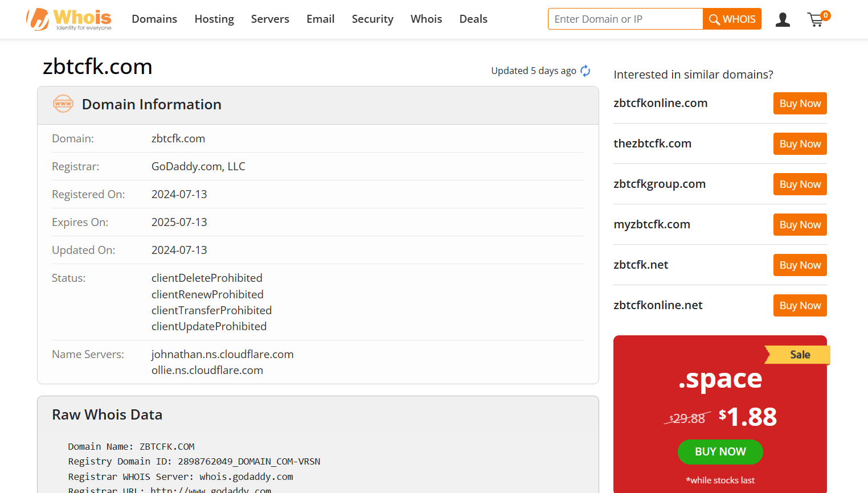Image resolution: width=868 pixels, height=493 pixels.
Task: Buy thezbtcfk.com with Buy Now
Action: pos(800,144)
